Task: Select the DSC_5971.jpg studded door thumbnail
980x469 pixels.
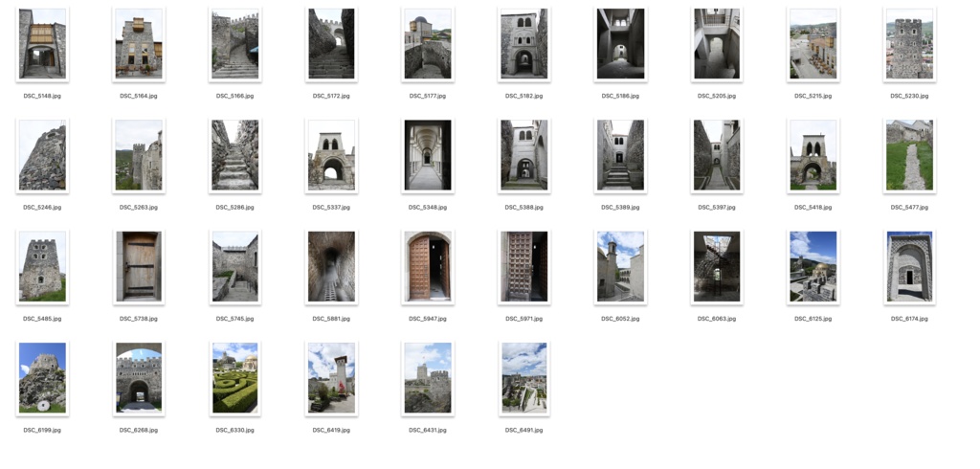Action: pyautogui.click(x=523, y=266)
